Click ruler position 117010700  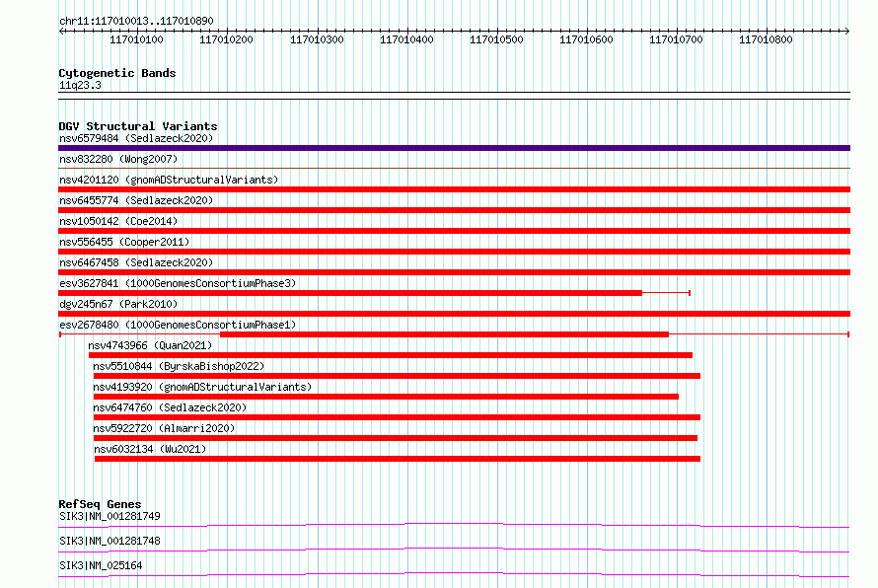click(676, 39)
